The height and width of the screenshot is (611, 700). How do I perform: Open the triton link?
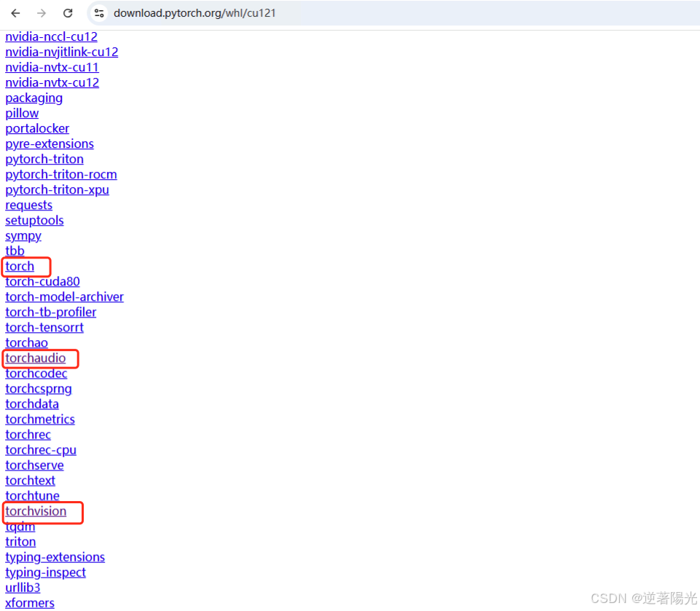(x=20, y=543)
